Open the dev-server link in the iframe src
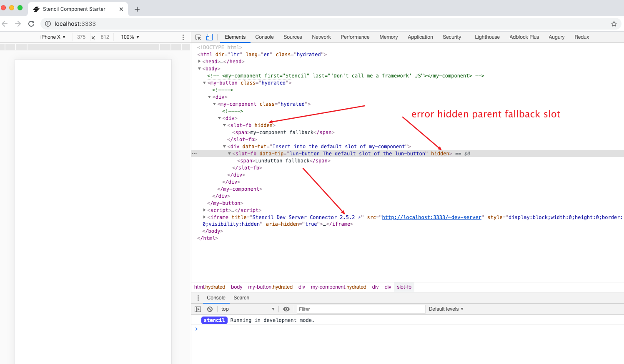Screen dimensions: 624x364 (432, 217)
